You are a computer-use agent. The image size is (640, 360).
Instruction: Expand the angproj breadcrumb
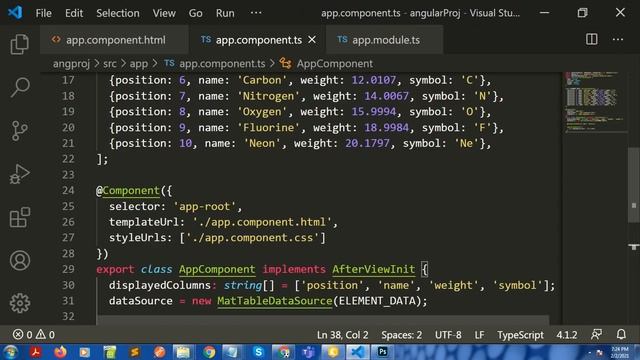point(71,64)
